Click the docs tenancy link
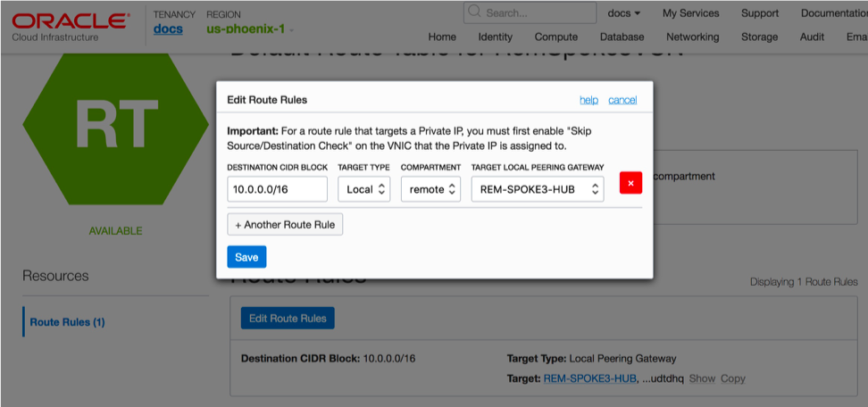The height and width of the screenshot is (407, 868). tap(168, 29)
